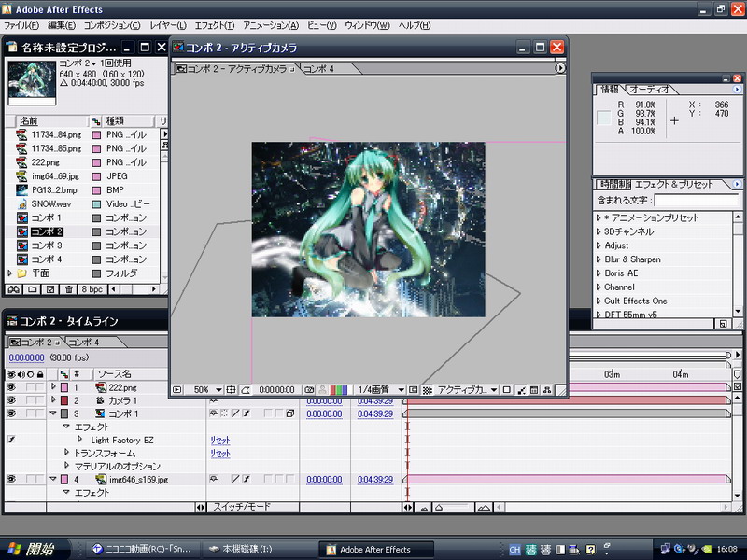The height and width of the screenshot is (560, 747).
Task: Switch to コンポ 4 tab in timeline
Action: coord(83,342)
